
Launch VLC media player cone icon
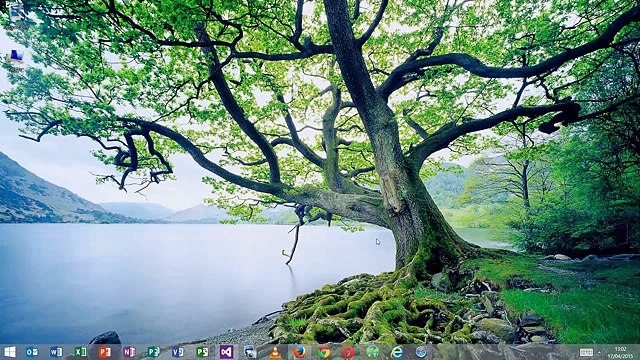tap(276, 352)
